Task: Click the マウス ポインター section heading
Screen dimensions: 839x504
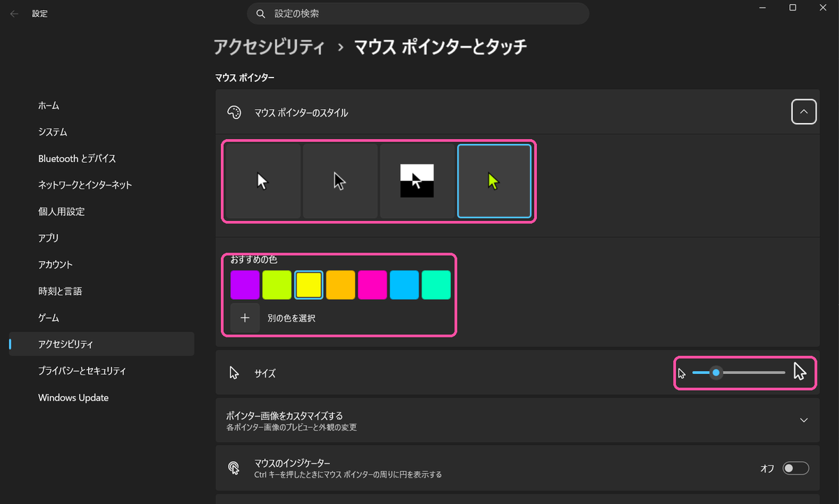Action: point(245,78)
